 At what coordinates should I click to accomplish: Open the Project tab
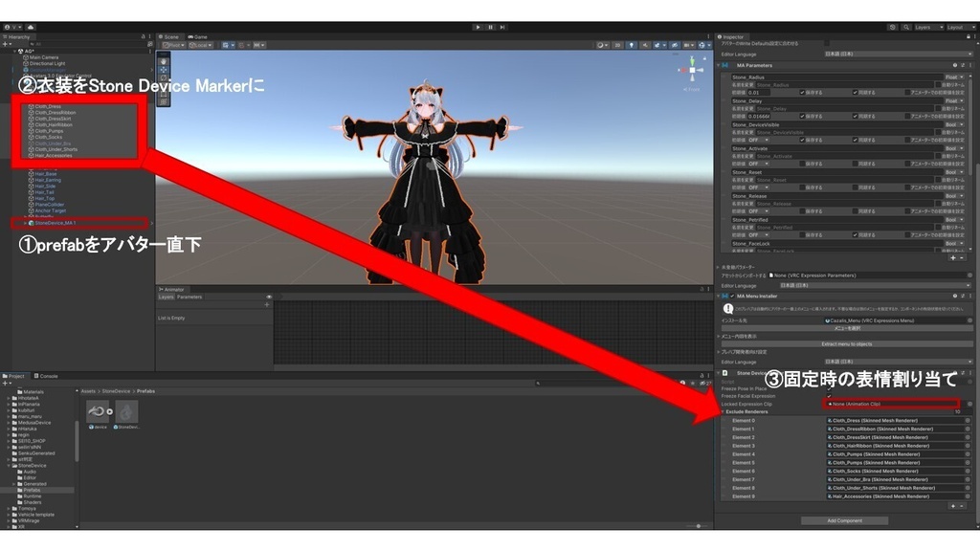(x=13, y=376)
